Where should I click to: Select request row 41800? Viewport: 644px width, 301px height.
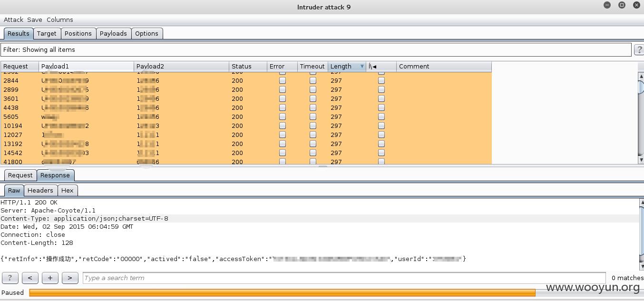[246, 162]
